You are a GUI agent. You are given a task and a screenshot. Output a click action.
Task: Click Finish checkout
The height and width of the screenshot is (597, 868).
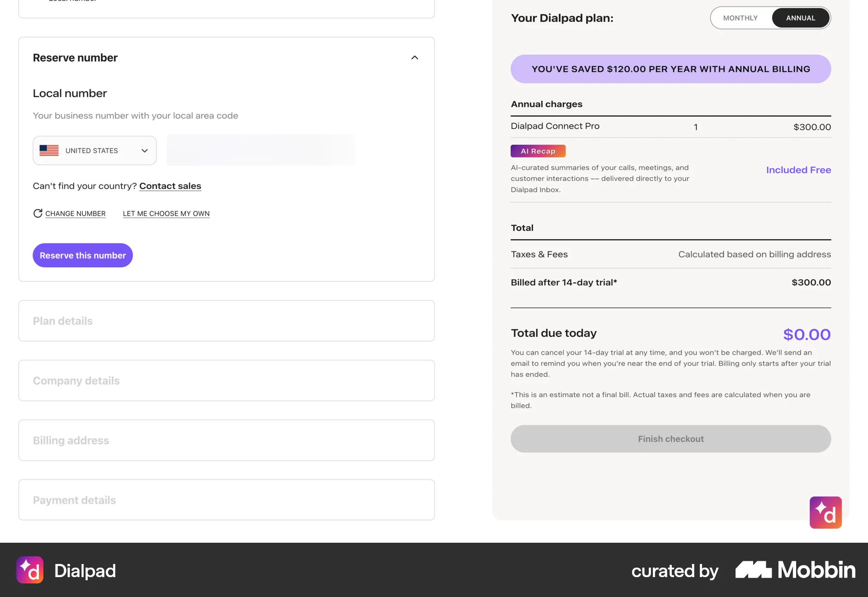coord(670,438)
